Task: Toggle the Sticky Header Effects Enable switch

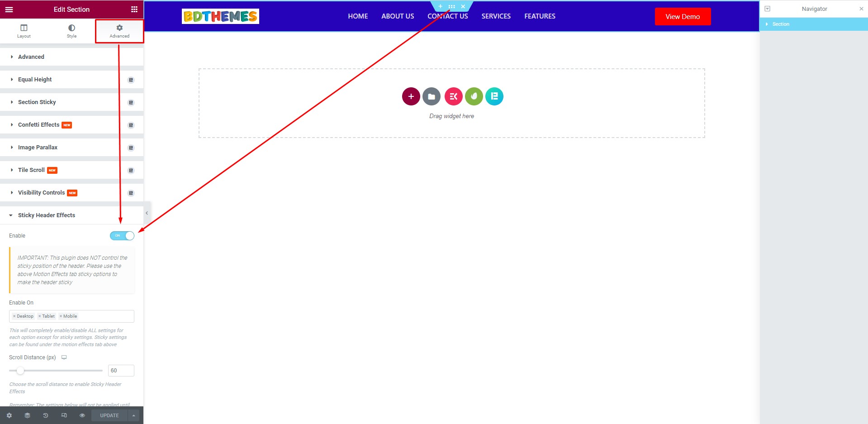Action: [x=122, y=236]
